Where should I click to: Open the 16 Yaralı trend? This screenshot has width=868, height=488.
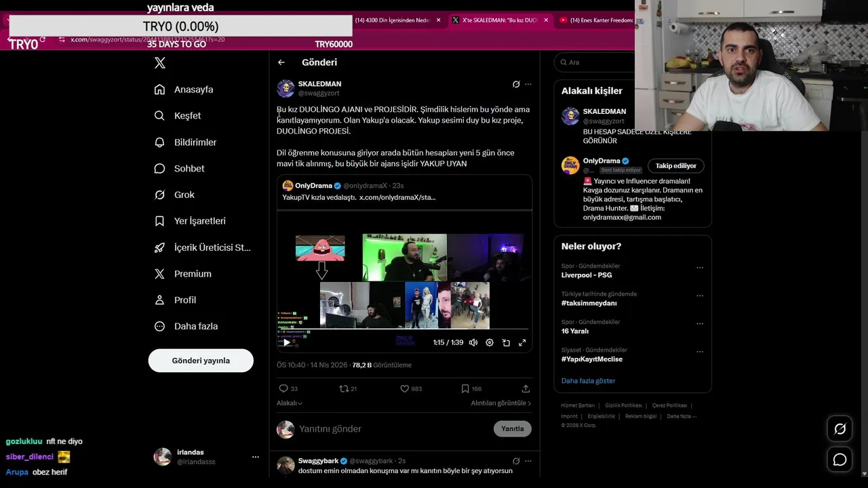coord(575,331)
